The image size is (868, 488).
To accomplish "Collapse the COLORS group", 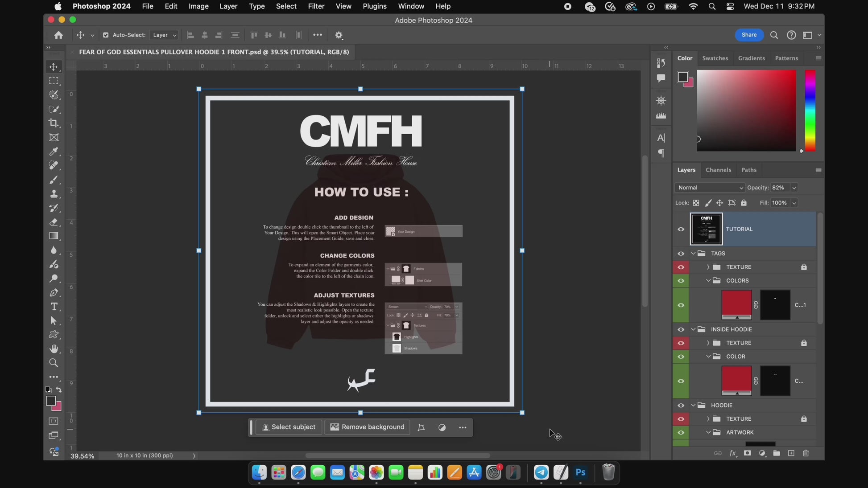I will click(x=708, y=281).
